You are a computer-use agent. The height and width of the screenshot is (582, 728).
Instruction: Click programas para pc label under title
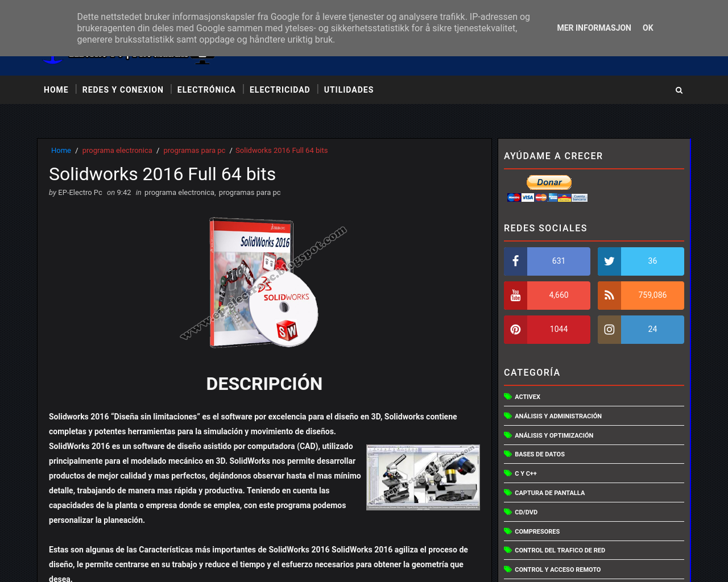[250, 193]
